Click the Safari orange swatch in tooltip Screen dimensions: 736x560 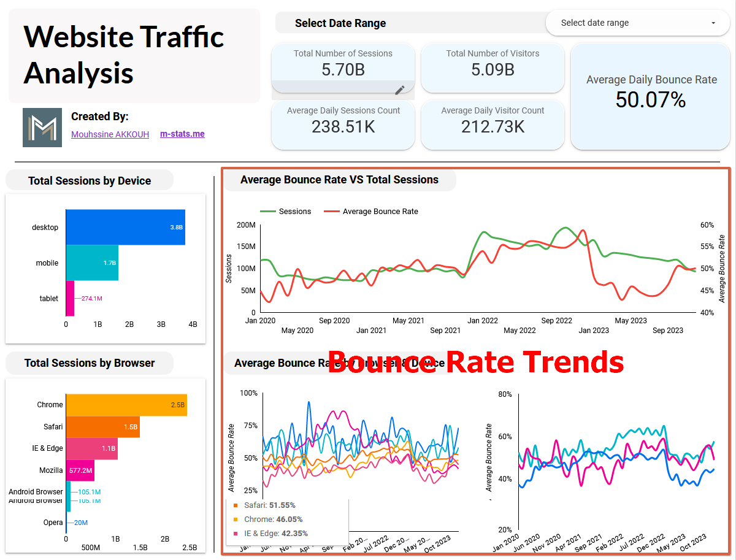[x=236, y=505]
